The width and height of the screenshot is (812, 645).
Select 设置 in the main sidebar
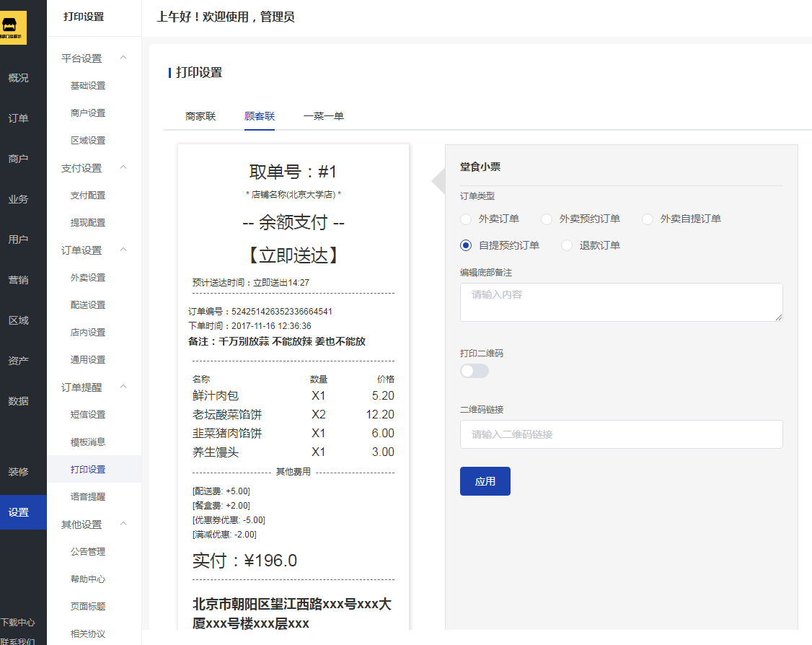pos(23,512)
